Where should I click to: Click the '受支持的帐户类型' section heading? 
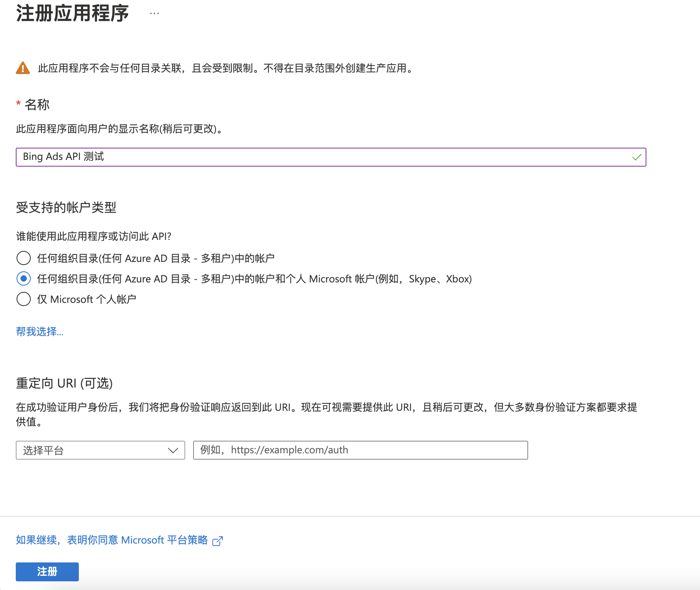pyautogui.click(x=66, y=208)
